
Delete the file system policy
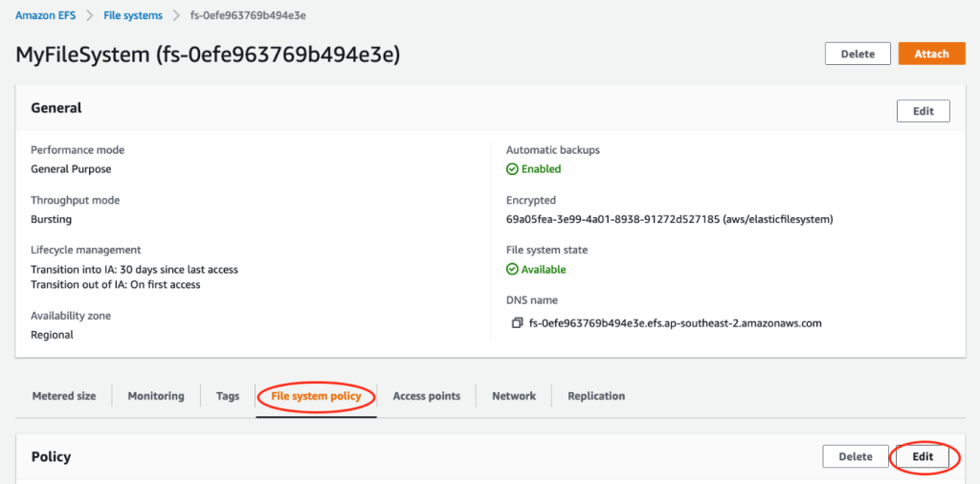tap(855, 456)
